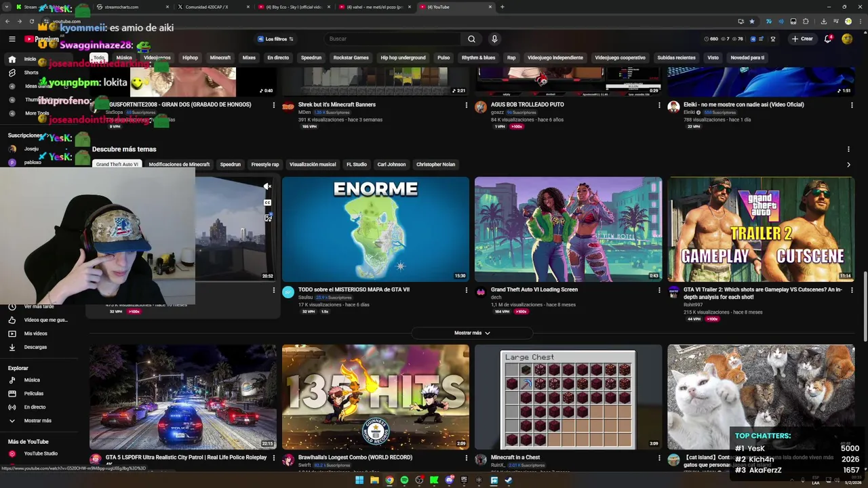Select the FL Studio topic chip

click(357, 164)
